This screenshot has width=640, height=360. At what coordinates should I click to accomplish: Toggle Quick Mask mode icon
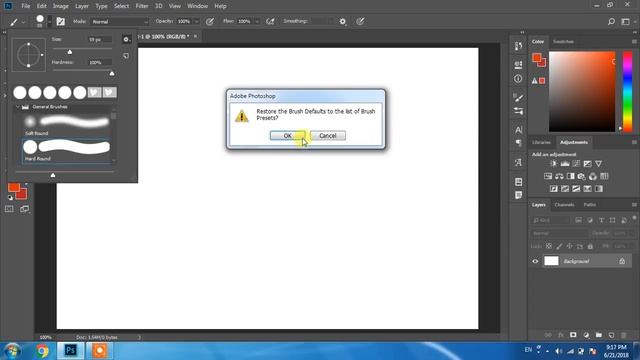[x=9, y=209]
